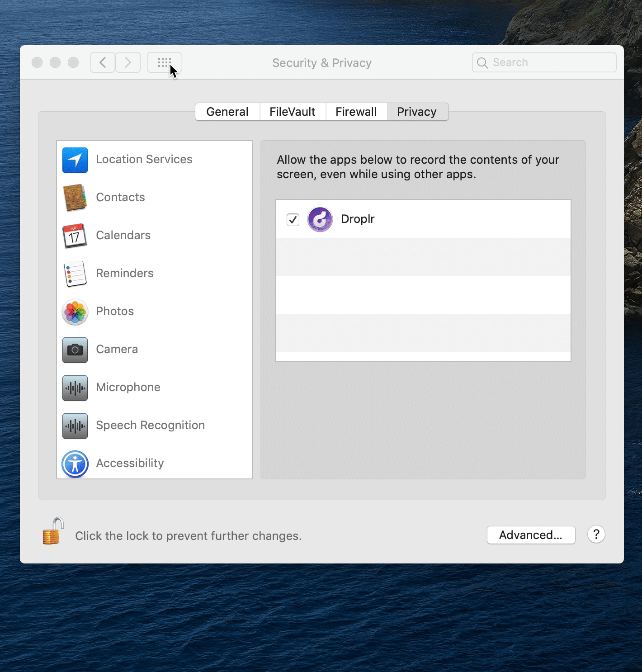Select the Accessibility icon
Image resolution: width=642 pixels, height=672 pixels.
75,464
